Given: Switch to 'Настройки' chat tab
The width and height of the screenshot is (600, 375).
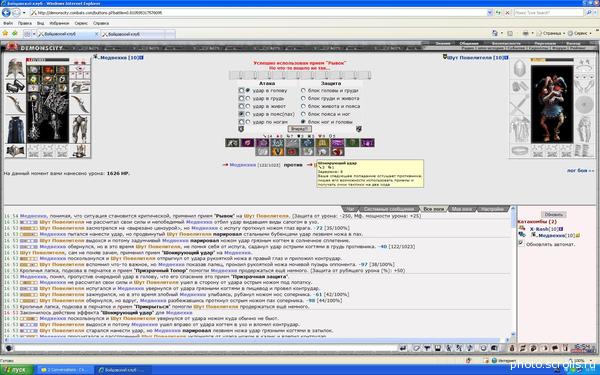Looking at the screenshot, I should 493,209.
